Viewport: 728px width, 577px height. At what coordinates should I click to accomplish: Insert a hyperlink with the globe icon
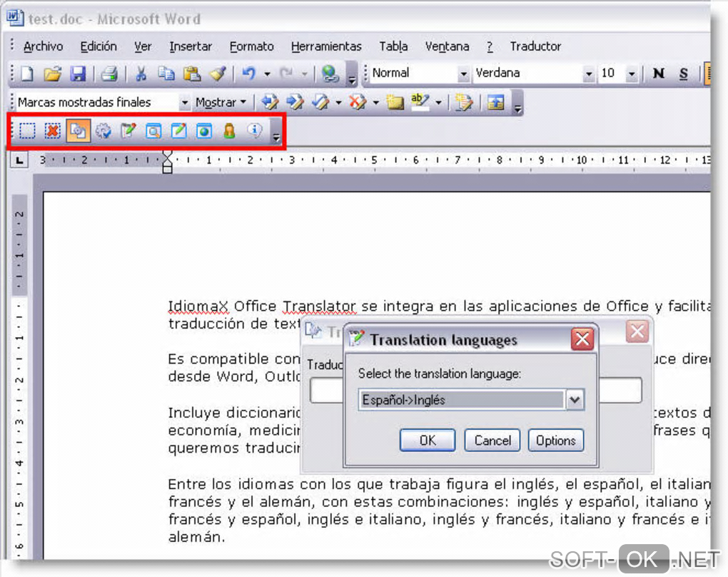(330, 74)
